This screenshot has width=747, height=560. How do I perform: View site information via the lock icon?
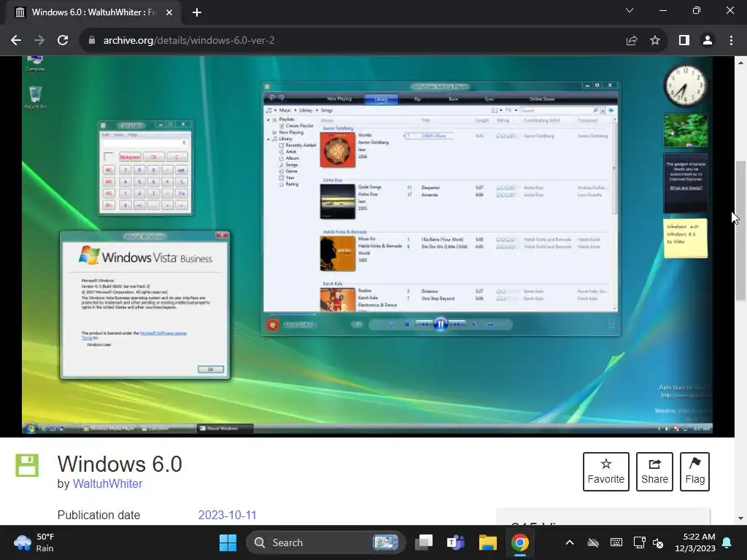coord(92,41)
